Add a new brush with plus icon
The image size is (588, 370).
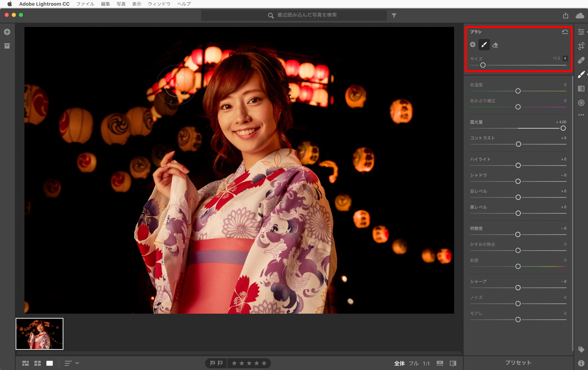coord(473,45)
